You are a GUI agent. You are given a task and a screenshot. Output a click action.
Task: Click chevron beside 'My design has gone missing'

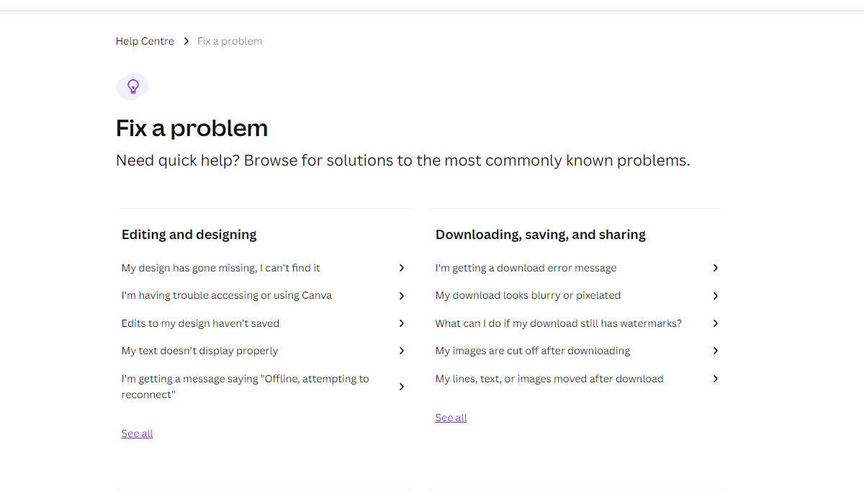pyautogui.click(x=402, y=268)
